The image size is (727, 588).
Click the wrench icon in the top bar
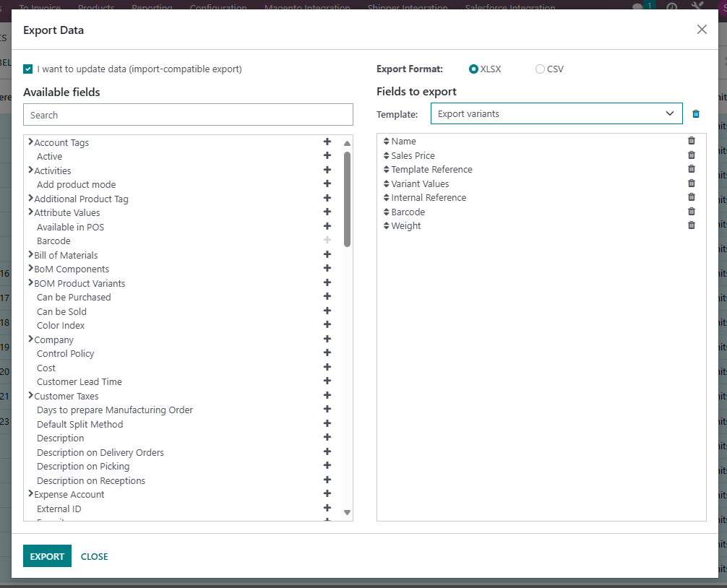[x=696, y=6]
